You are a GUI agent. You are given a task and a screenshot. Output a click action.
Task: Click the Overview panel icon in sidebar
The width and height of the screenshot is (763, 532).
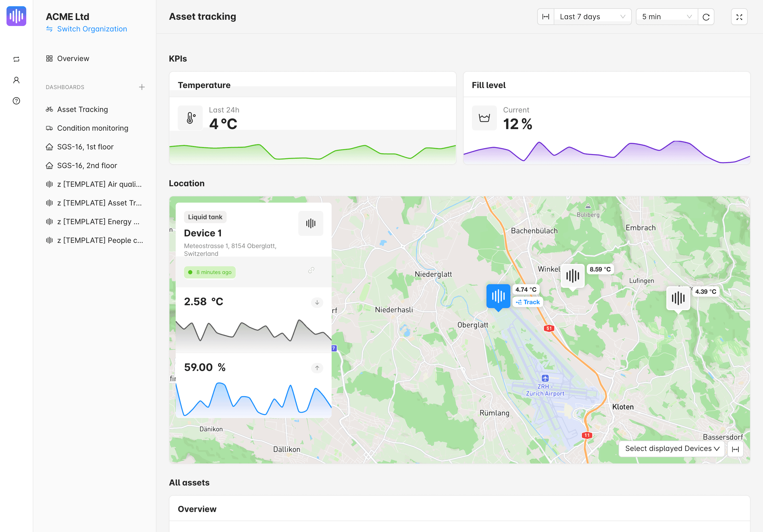tap(49, 58)
